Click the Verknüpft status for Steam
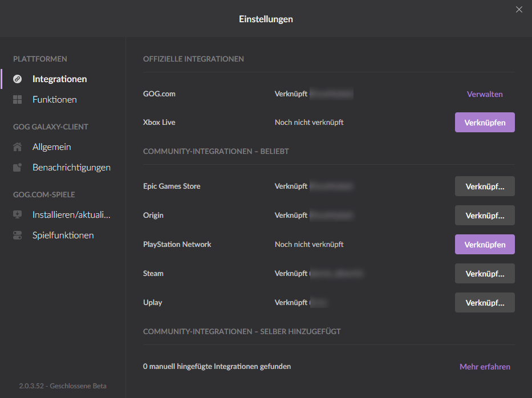This screenshot has height=398, width=532. pyautogui.click(x=291, y=273)
